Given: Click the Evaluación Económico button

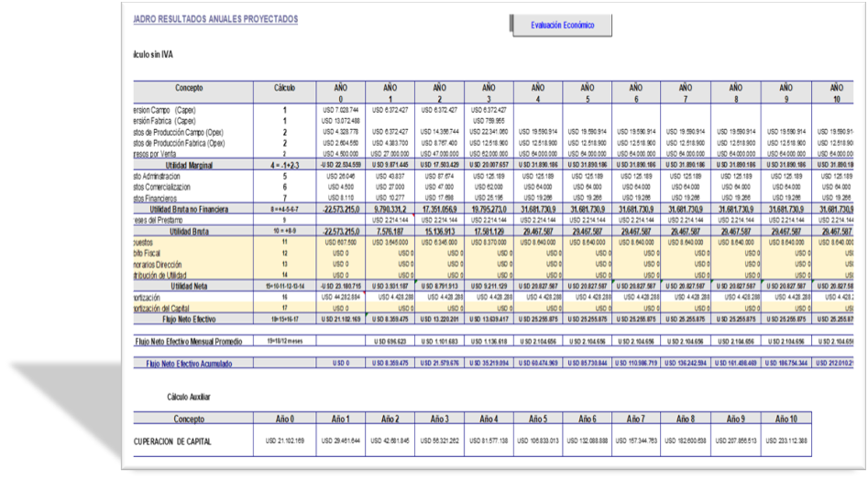Looking at the screenshot, I should tap(562, 26).
